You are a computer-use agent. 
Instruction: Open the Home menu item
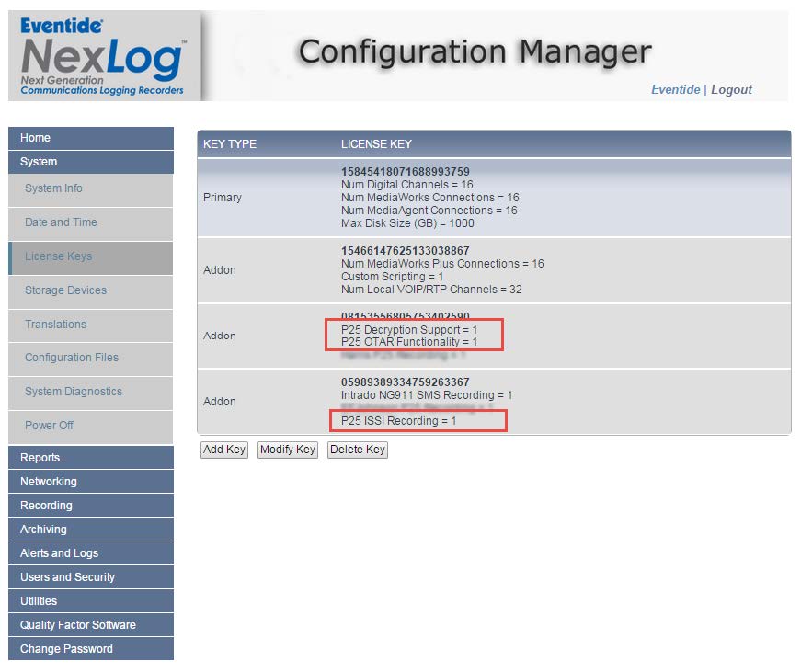(90, 138)
